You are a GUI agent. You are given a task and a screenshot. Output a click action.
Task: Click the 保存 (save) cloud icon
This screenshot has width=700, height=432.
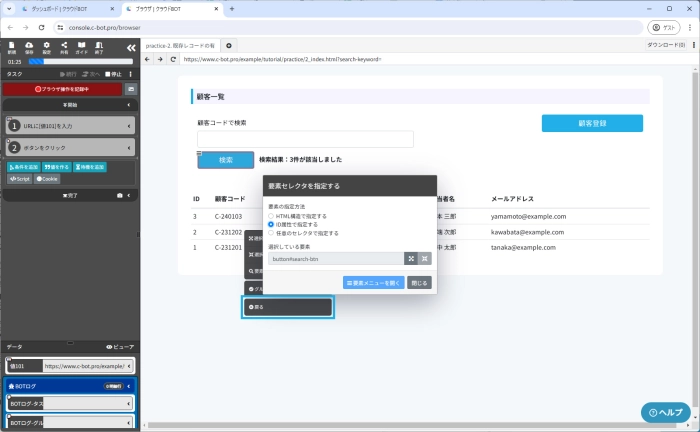point(29,46)
